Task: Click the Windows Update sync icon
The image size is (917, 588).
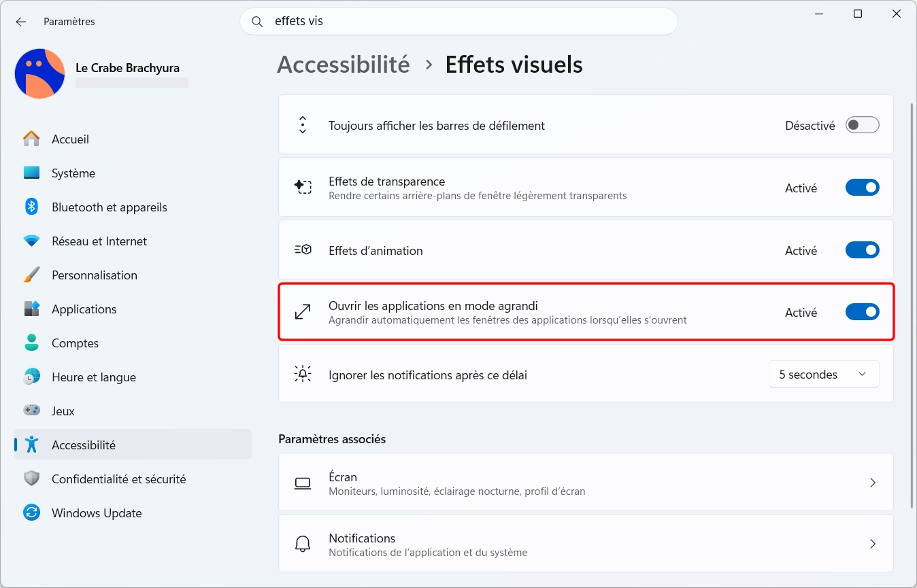Action: (31, 513)
